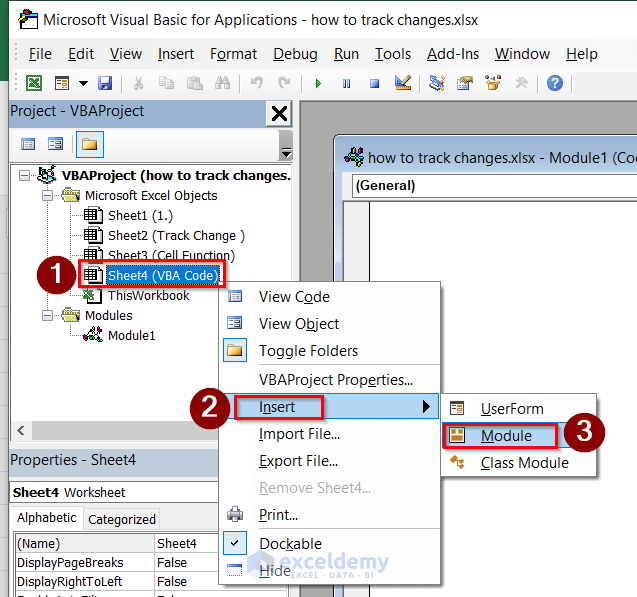
Task: Click the Paste clipboard toolbar icon
Action: click(195, 83)
